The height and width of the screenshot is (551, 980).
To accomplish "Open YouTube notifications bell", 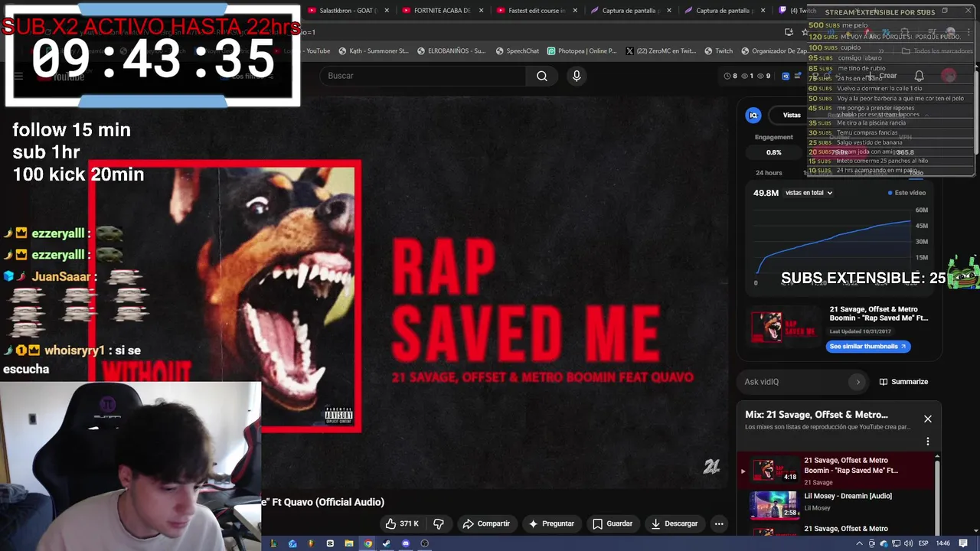I will 919,76.
